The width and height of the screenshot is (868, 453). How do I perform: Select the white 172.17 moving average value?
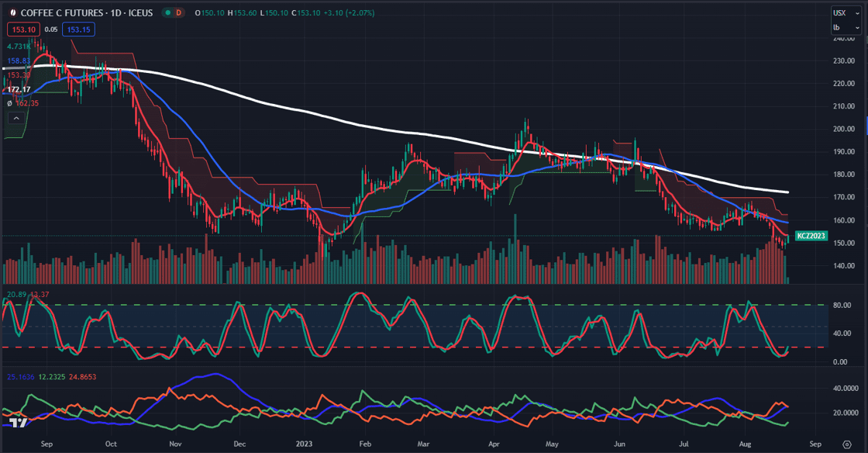[19, 89]
